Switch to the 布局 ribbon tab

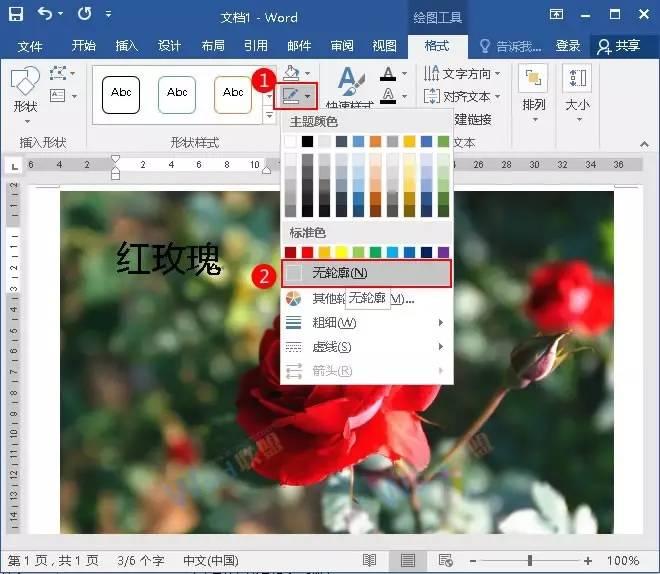click(213, 45)
